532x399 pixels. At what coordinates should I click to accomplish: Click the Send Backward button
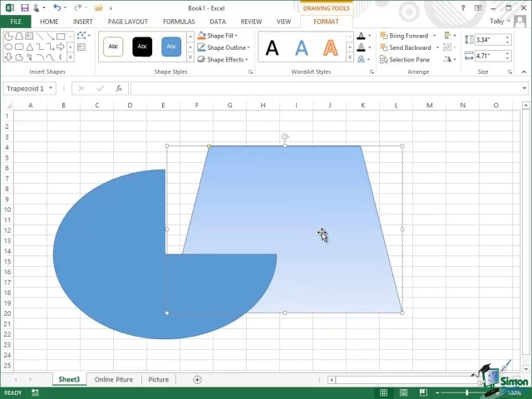[405, 48]
